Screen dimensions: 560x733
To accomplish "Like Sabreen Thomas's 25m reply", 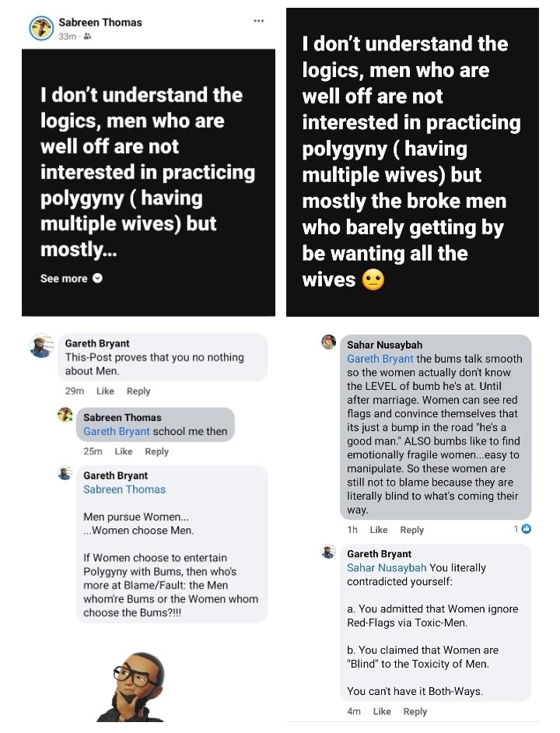I will click(124, 451).
